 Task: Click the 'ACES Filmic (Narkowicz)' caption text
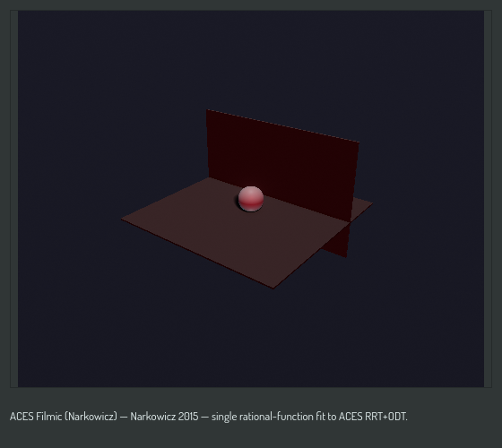tap(64, 417)
